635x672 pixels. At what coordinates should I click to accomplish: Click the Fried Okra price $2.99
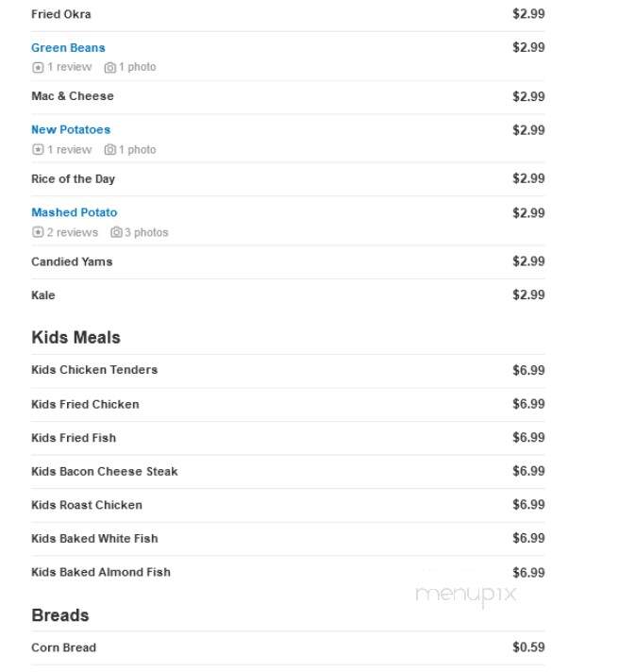[528, 14]
